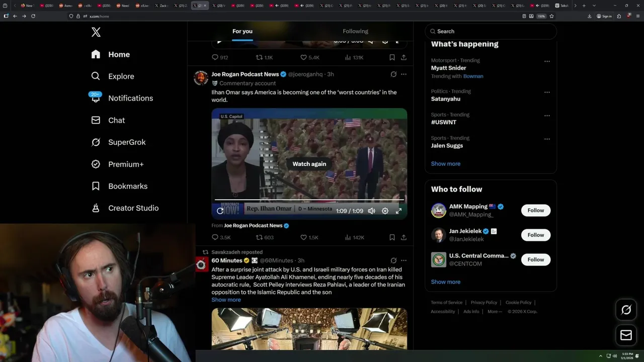Follow AMK Mapping
Image resolution: width=644 pixels, height=362 pixels.
point(536,210)
